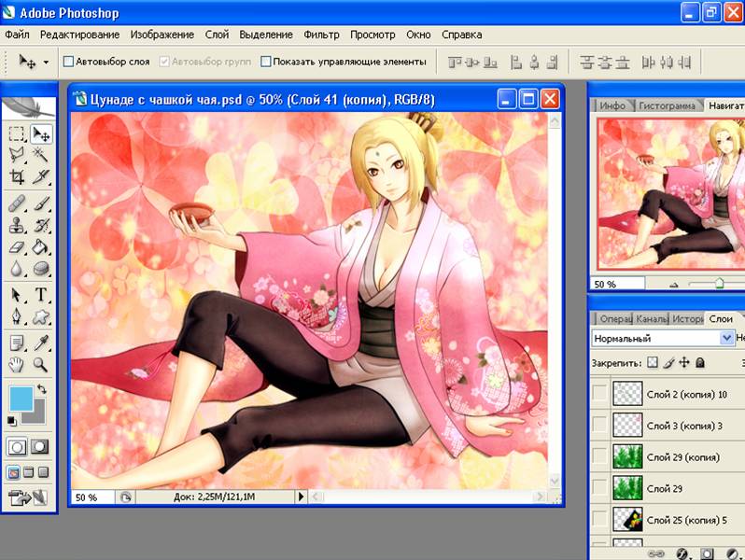Screen dimensions: 745x560
Task: Select the Type tool
Action: click(41, 295)
